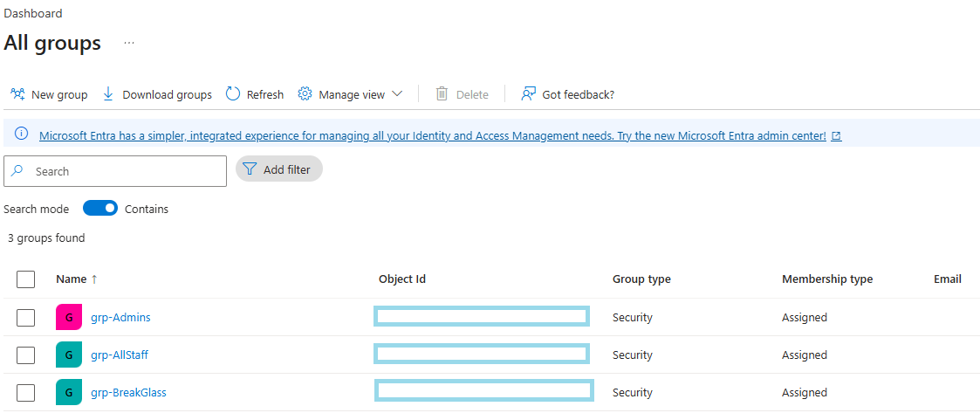
Task: Open the ellipsis menu next to All groups
Action: 129,43
